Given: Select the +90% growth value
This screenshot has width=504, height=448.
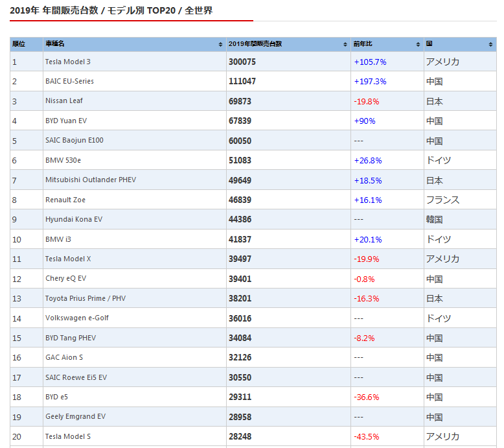Looking at the screenshot, I should pyautogui.click(x=365, y=121).
